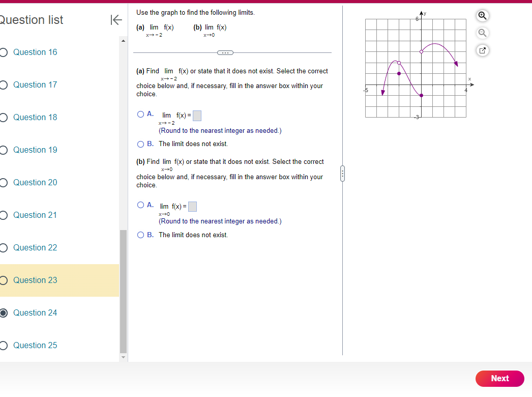Go to Question 22
This screenshot has width=532, height=397.
(x=35, y=247)
